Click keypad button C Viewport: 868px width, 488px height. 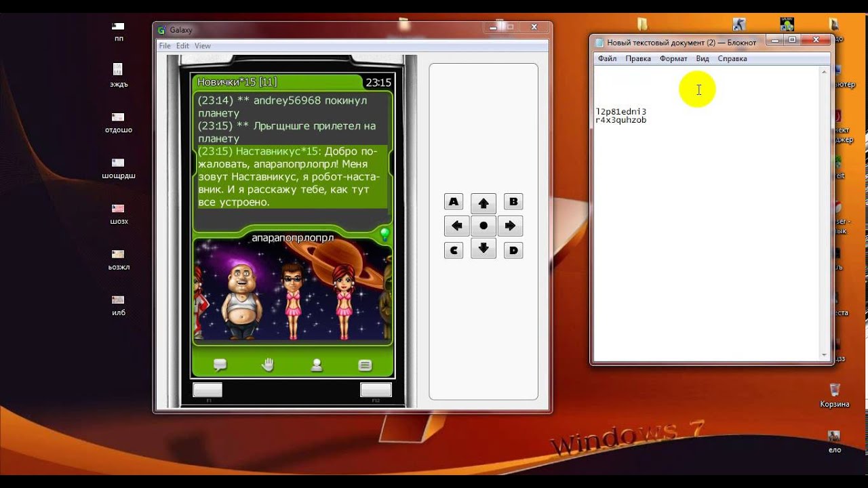(454, 250)
